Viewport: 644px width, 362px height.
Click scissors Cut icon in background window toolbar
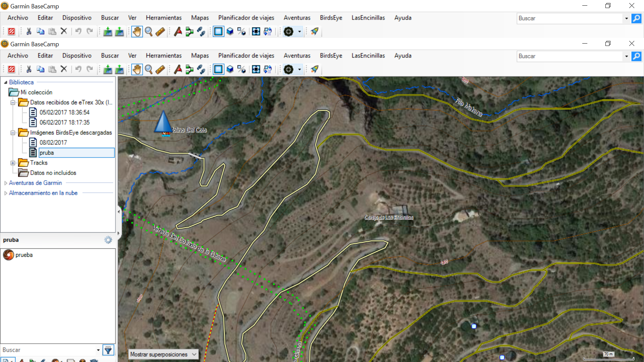[29, 32]
